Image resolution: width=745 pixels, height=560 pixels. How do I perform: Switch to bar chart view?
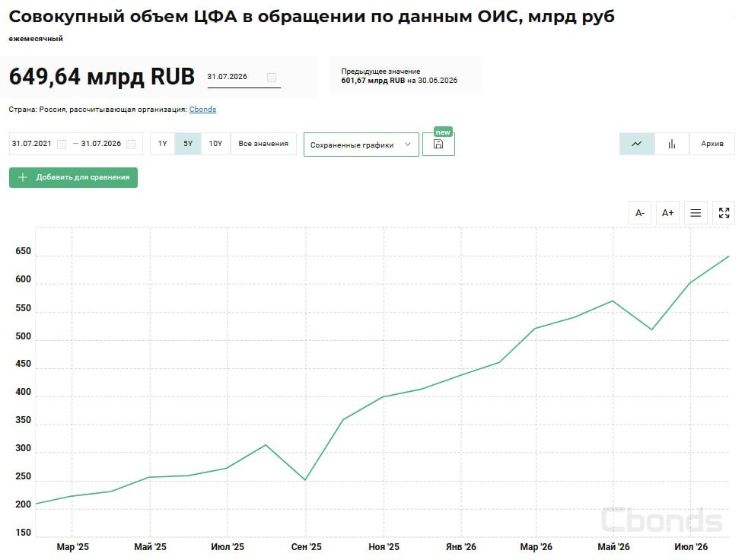point(671,144)
